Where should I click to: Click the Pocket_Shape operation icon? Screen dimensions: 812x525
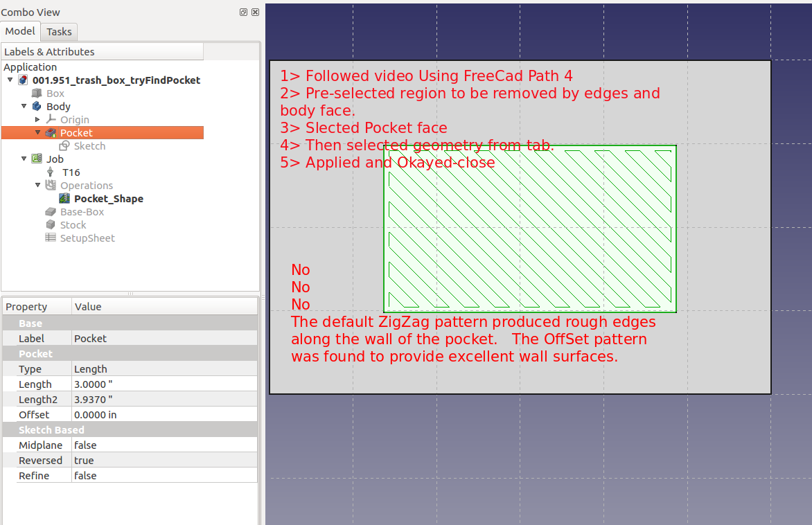[x=64, y=199]
